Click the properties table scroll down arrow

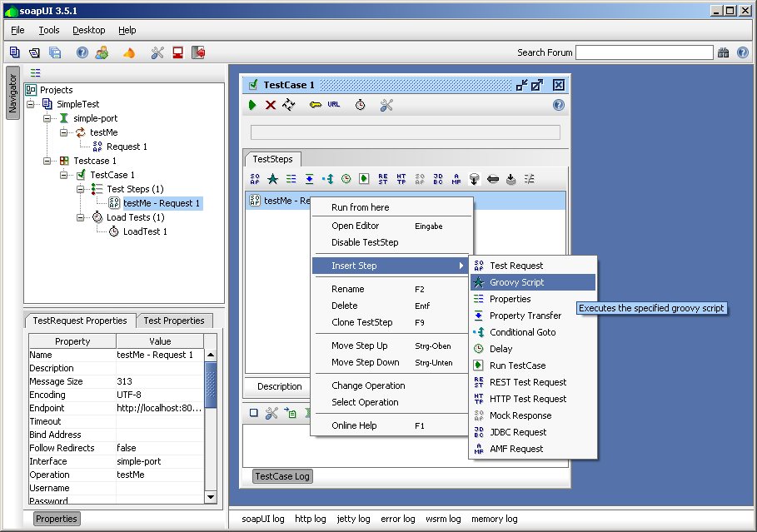pyautogui.click(x=211, y=497)
